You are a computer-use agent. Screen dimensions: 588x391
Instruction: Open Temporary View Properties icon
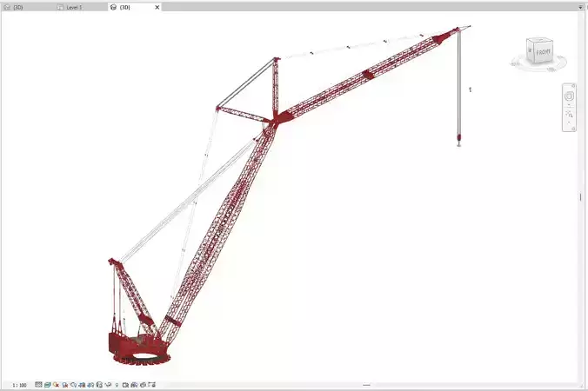tap(125, 385)
